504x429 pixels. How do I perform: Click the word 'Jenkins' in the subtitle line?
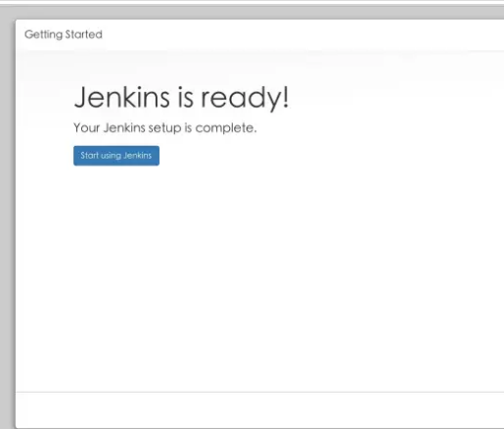point(124,127)
